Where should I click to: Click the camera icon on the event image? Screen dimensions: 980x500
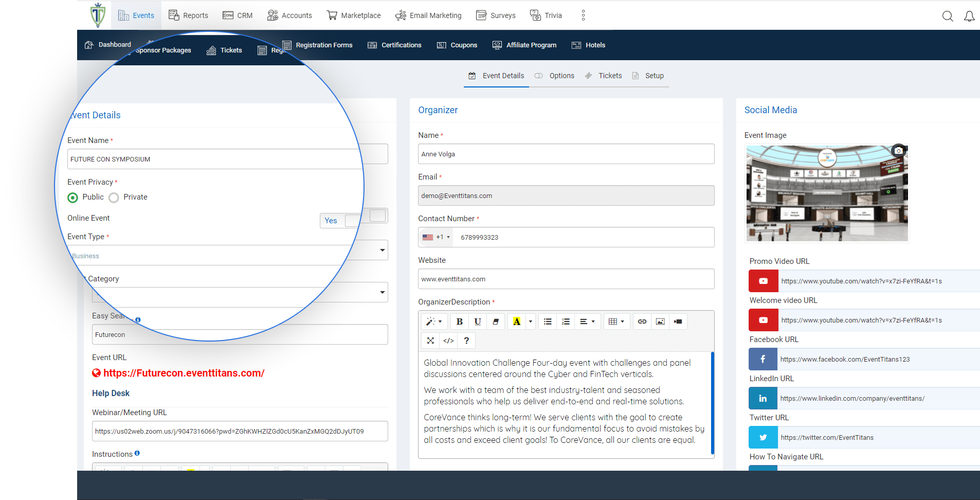[898, 150]
